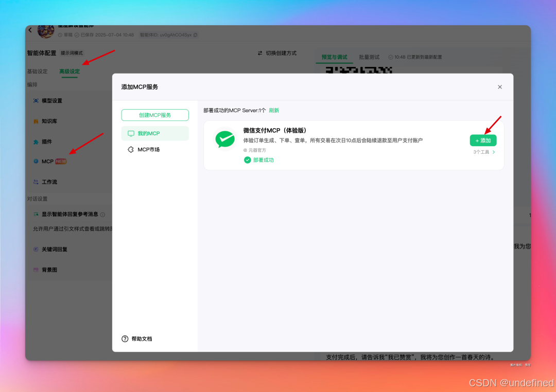Open 模型设置 in sidebar

52,101
